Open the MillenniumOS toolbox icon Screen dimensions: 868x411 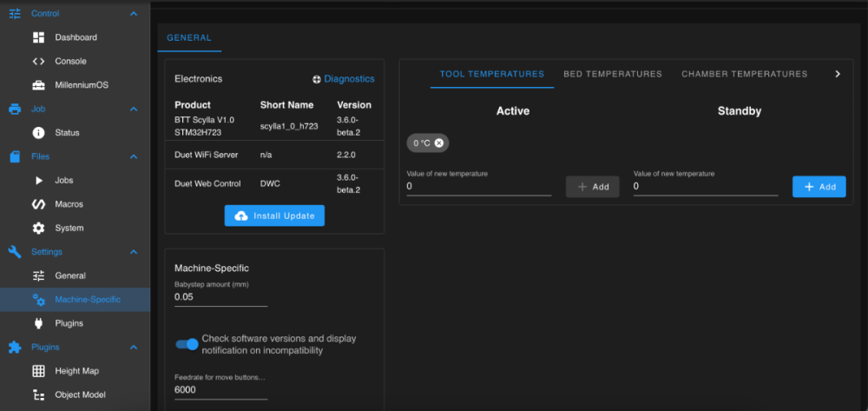click(38, 85)
